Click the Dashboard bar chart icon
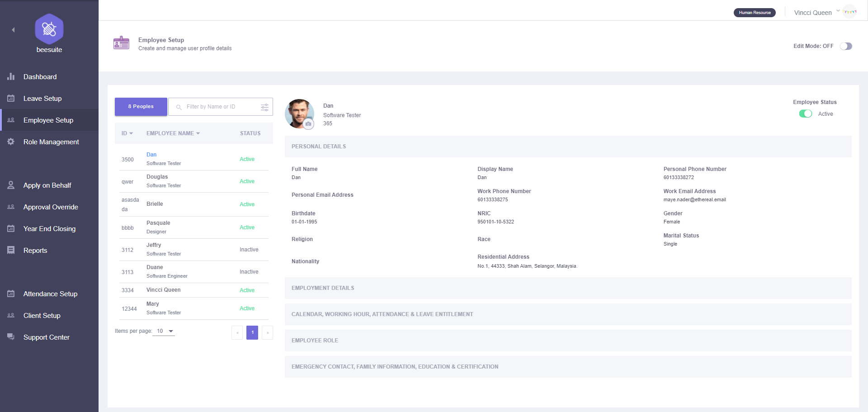Viewport: 868px width, 412px height. [11, 76]
